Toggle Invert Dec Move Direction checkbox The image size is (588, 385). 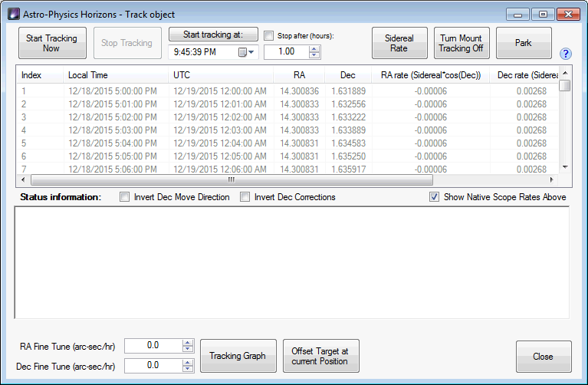pyautogui.click(x=124, y=196)
